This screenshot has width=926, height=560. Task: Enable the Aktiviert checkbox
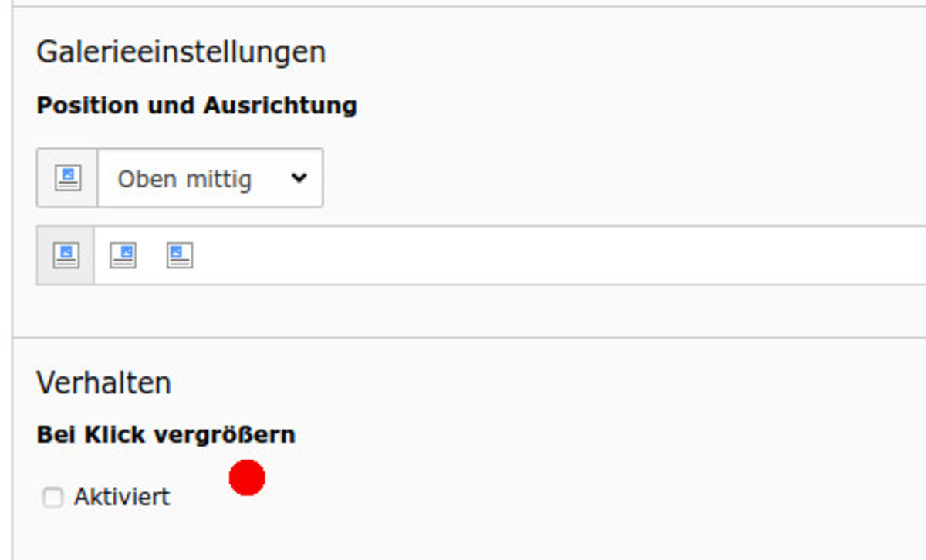52,498
